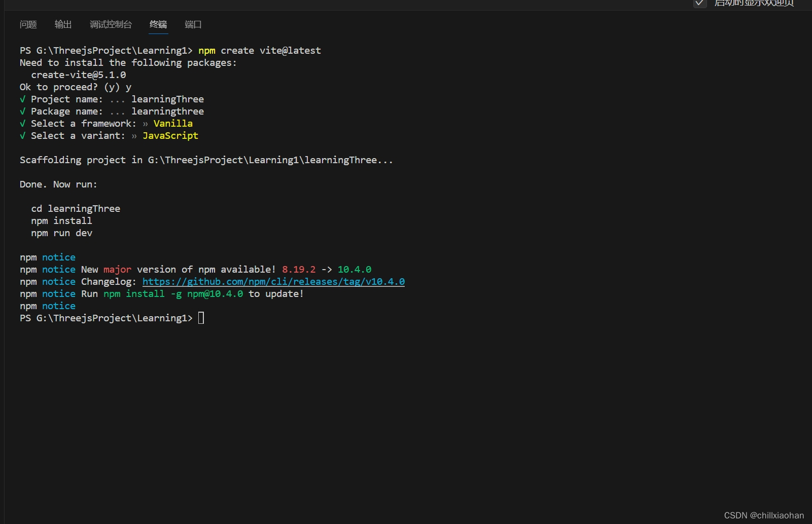This screenshot has height=524, width=812.
Task: Click the 'npm run dev' suggested command
Action: [x=61, y=233]
